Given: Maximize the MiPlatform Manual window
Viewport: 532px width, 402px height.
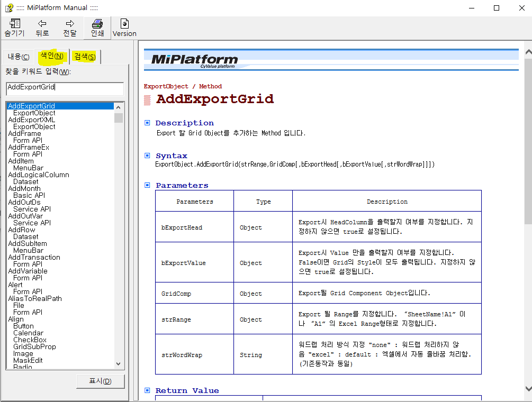Looking at the screenshot, I should [497, 8].
